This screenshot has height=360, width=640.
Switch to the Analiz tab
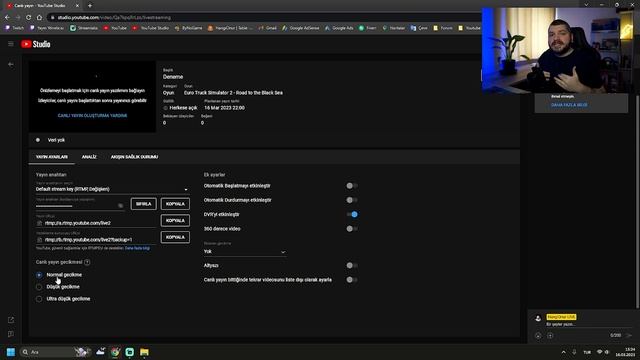coord(89,157)
